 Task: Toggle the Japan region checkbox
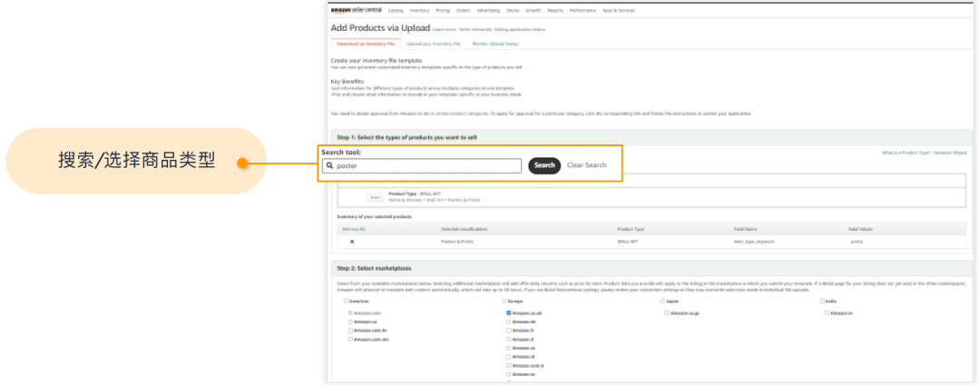pyautogui.click(x=662, y=301)
